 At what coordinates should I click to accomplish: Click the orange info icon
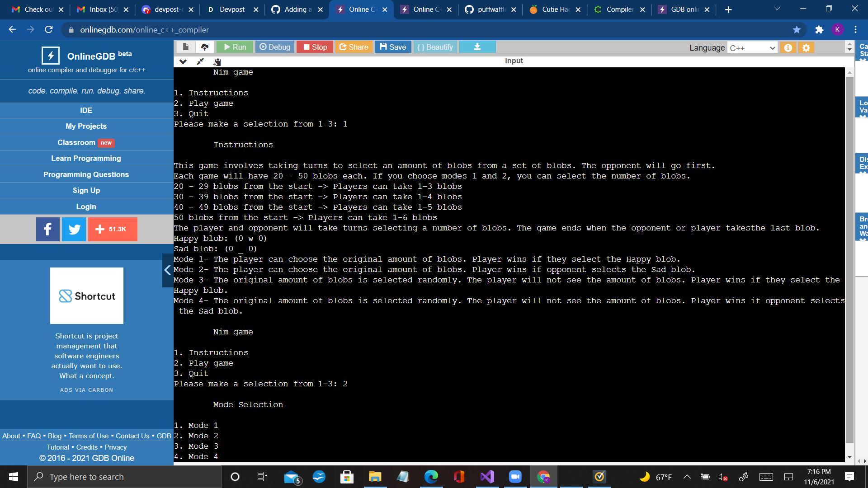788,48
